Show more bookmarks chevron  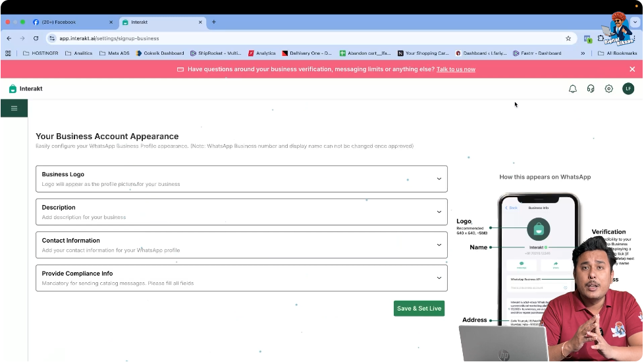[x=583, y=53]
